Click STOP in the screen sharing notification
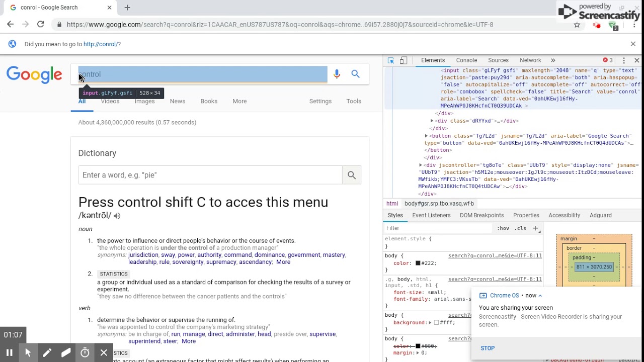Screen dimensions: 644x362 pos(488,348)
